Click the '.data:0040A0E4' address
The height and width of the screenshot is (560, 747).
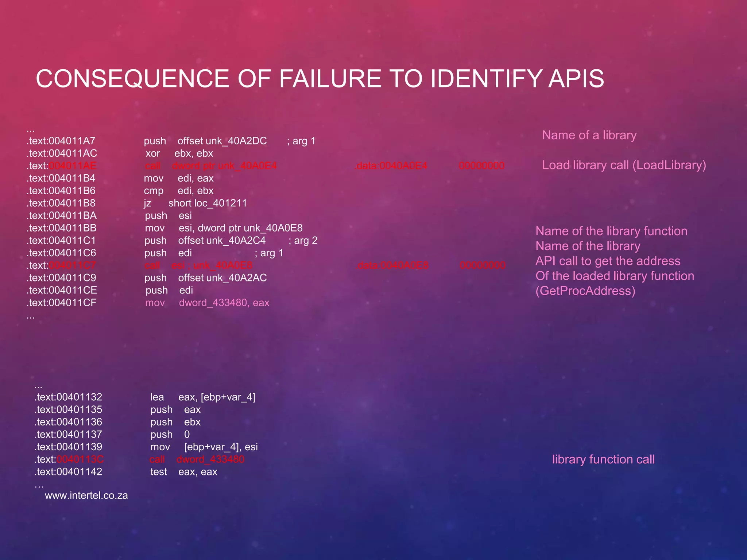pos(391,166)
